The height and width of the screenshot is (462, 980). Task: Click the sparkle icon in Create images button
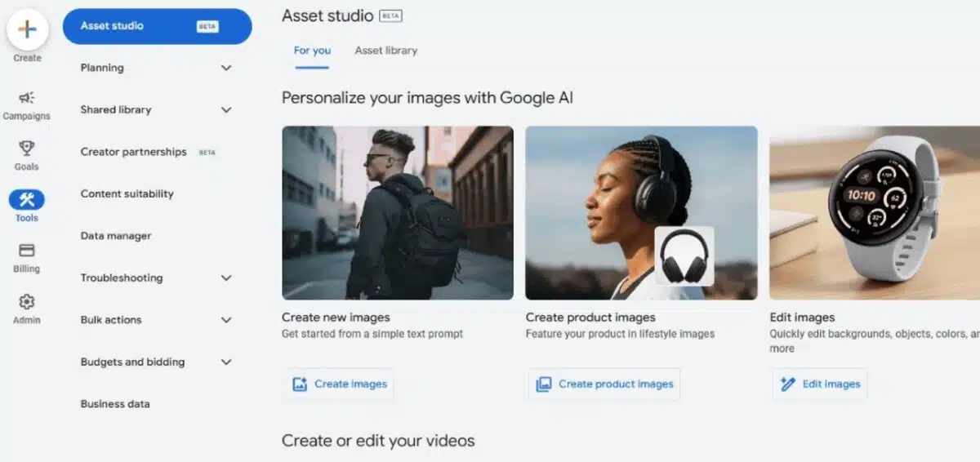300,384
